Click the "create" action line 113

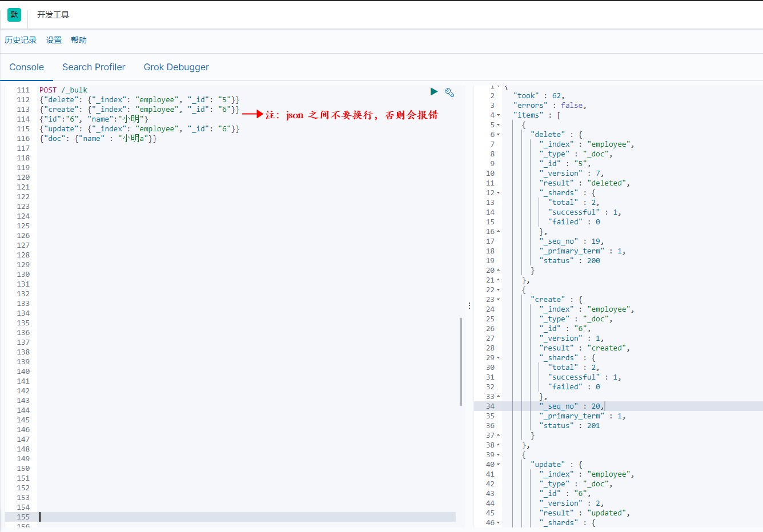coord(139,110)
